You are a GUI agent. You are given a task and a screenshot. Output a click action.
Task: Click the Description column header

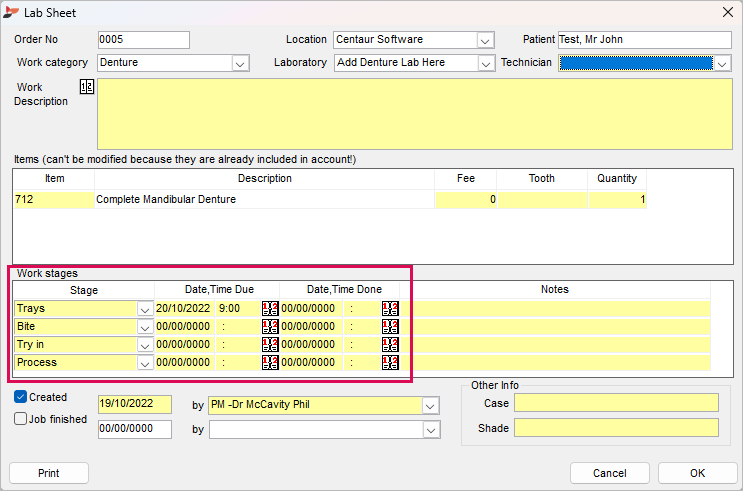[264, 179]
